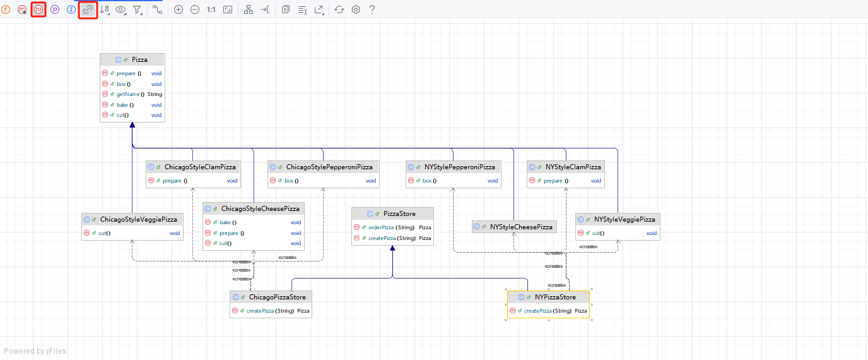Open diagram settings with the gear icon
Image resolution: width=868 pixels, height=360 pixels.
[x=356, y=10]
